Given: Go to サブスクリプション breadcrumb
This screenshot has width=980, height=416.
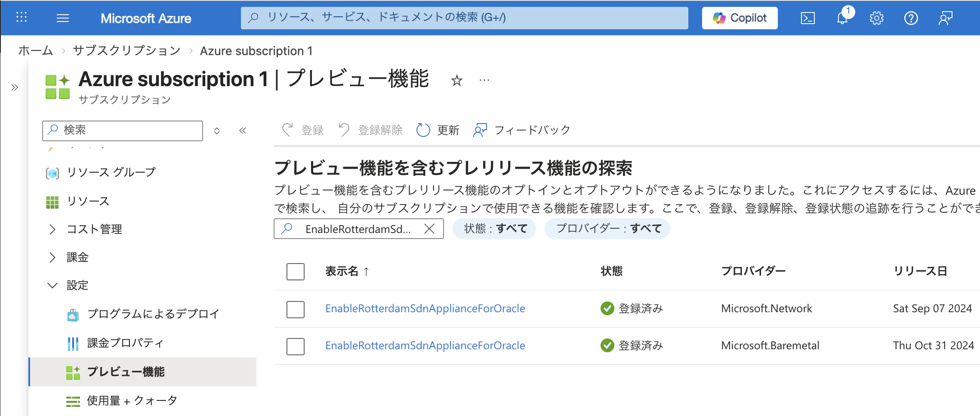Looking at the screenshot, I should pos(126,51).
